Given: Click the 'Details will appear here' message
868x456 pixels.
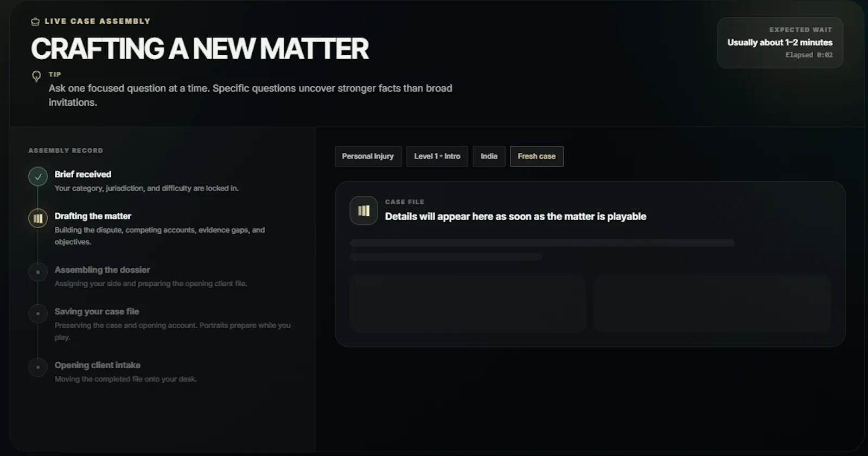Looking at the screenshot, I should pyautogui.click(x=516, y=216).
